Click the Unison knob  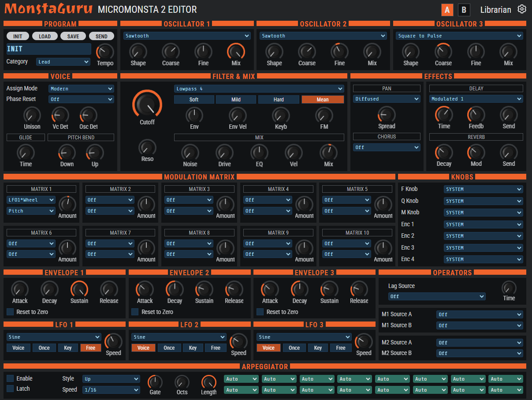[x=32, y=115]
